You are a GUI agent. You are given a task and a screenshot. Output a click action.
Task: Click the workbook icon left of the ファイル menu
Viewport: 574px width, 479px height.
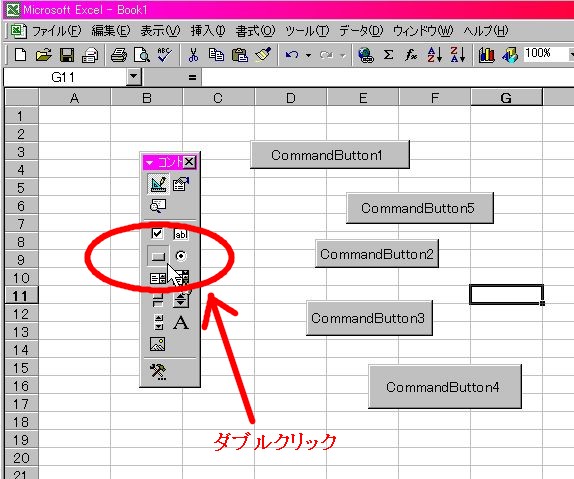point(17,31)
